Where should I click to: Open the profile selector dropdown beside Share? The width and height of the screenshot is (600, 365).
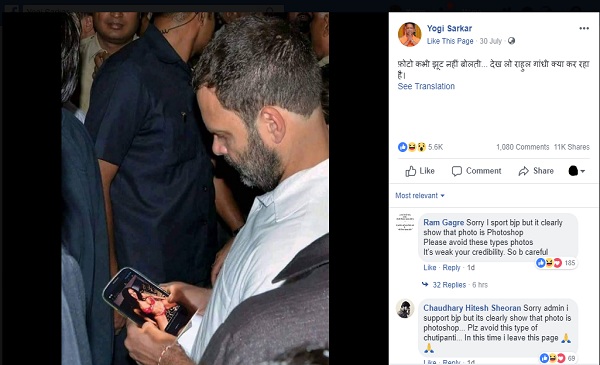[576, 171]
